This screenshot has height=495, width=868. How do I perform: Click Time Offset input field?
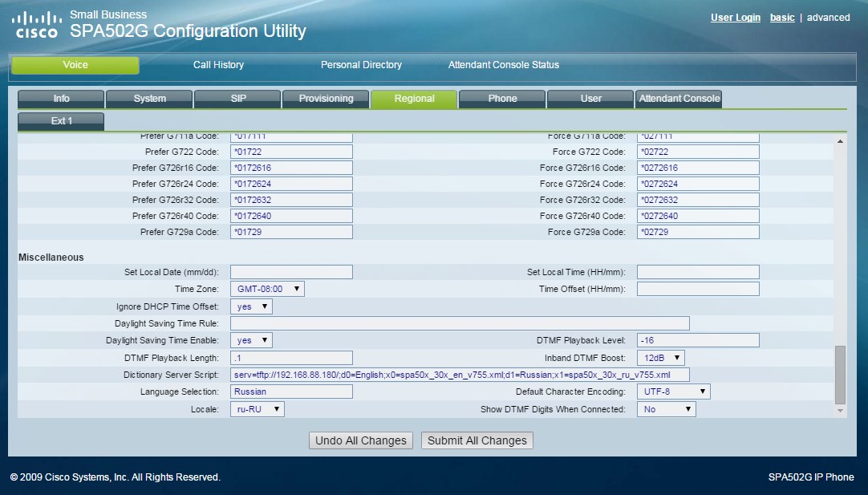click(x=698, y=289)
